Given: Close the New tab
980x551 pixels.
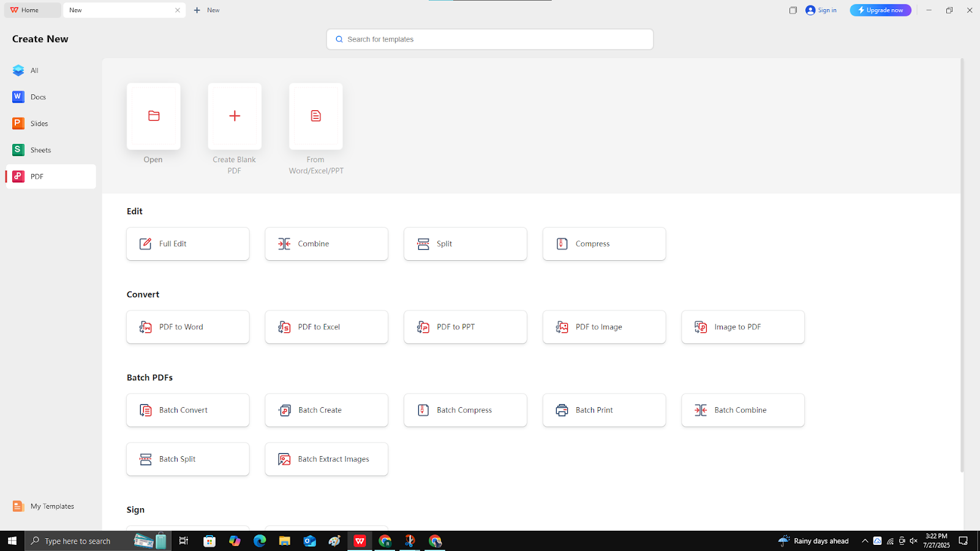Looking at the screenshot, I should coord(178,10).
